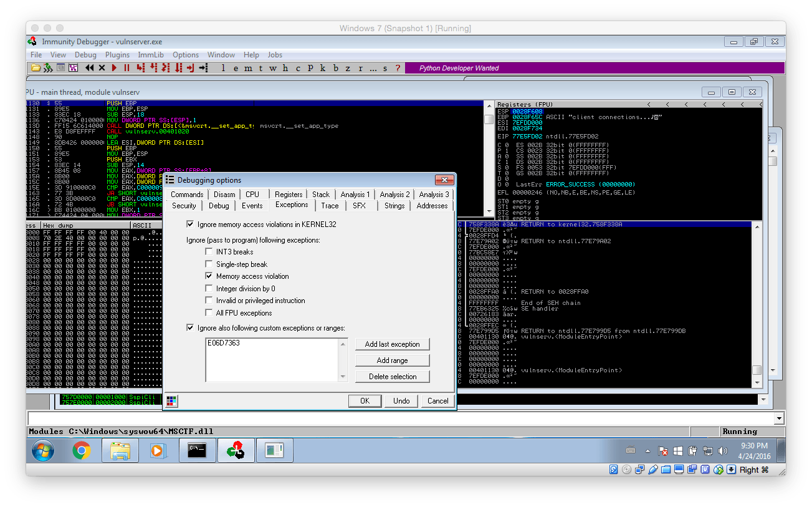Viewport: 812px width, 507px height.
Task: Click the Execute till return toolbar icon
Action: coord(190,68)
